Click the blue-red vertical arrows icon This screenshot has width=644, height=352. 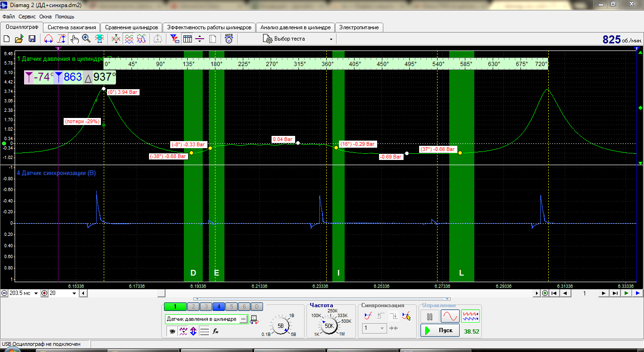tap(193, 331)
